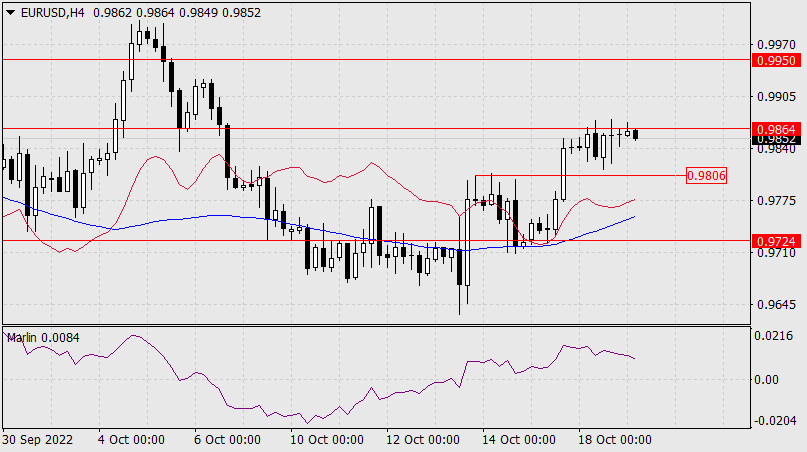The width and height of the screenshot is (807, 452).
Task: Select the red 0.9864 resistance price tag
Action: (776, 129)
